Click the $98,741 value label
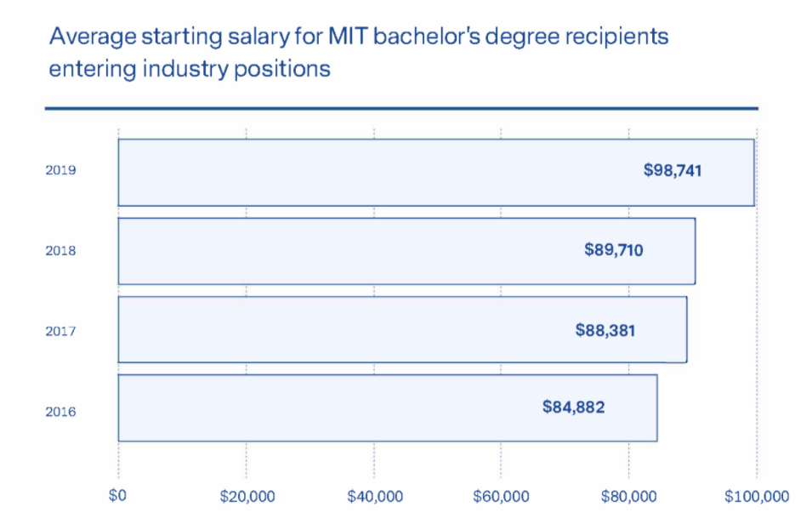This screenshot has width=812, height=524. click(x=673, y=170)
